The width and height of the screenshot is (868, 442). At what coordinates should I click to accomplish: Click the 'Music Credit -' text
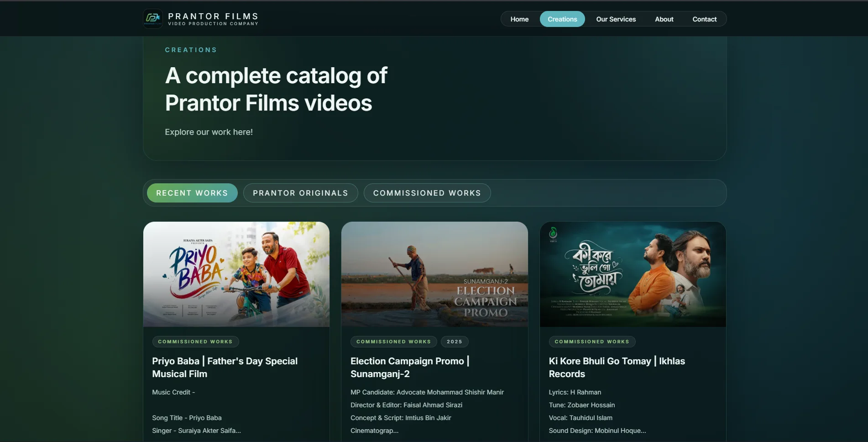click(x=173, y=392)
